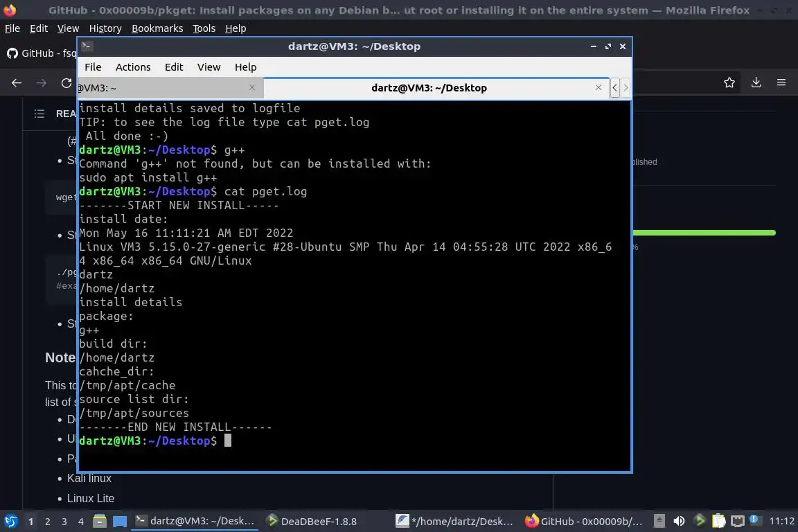Viewport: 798px width, 532px height.
Task: Click 'Mon May 16 11:11:21 AM EDT 2022' line
Action: coord(186,233)
